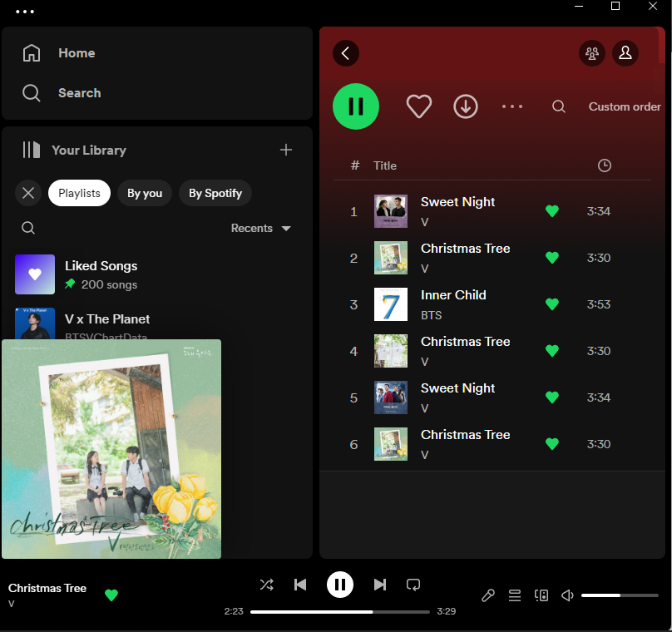
Task: Click the Search magnifier icon in sidebar
Action: (32, 93)
